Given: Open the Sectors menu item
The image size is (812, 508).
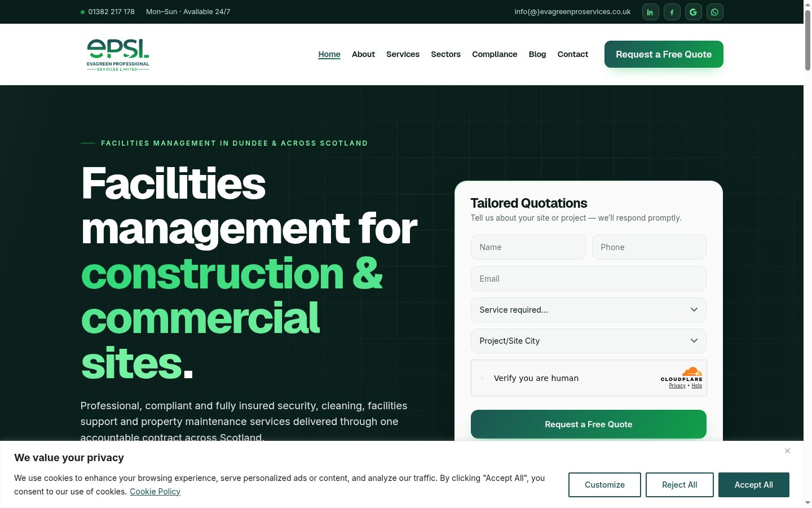Looking at the screenshot, I should point(445,54).
